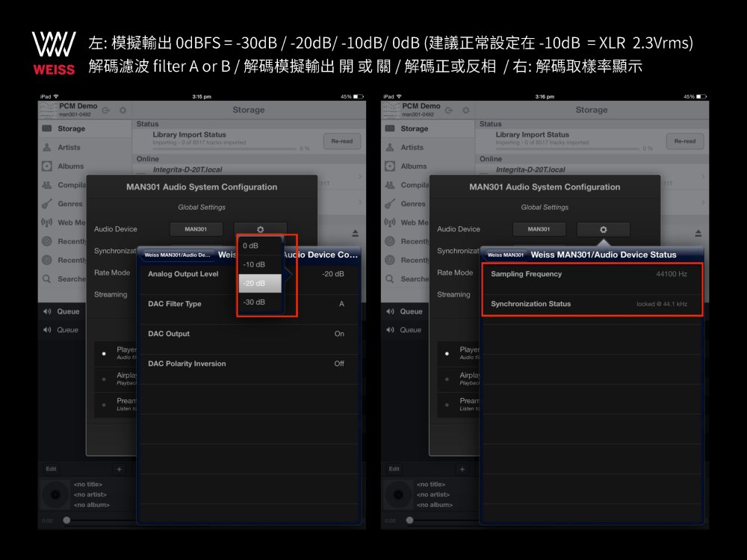Screen dimensions: 747x560
Task: Tap the eject icon in left iPad
Action: pyautogui.click(x=355, y=233)
